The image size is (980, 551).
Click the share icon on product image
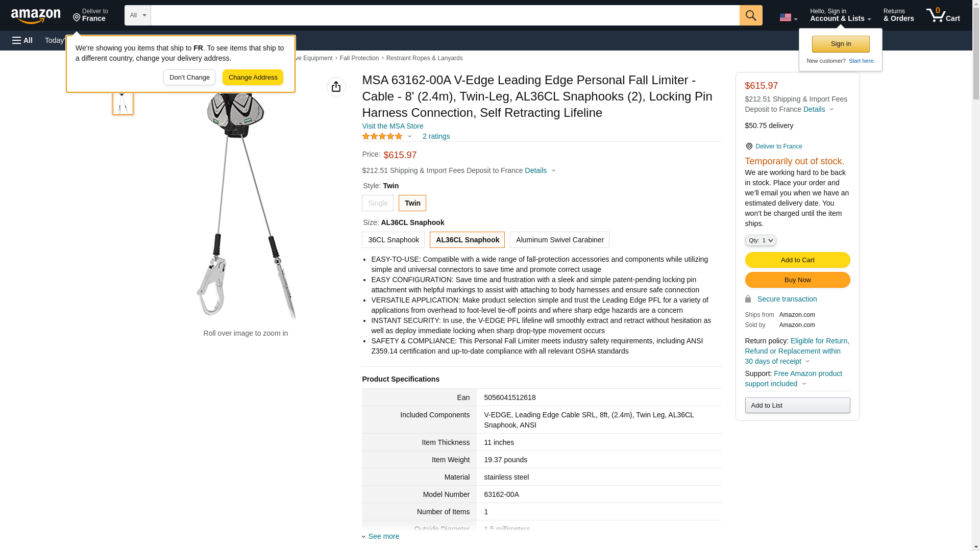coord(336,87)
